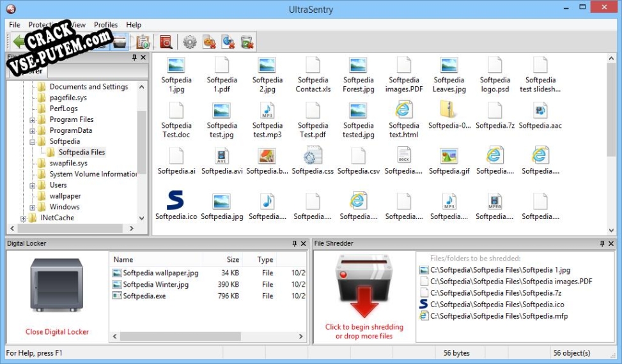Select Softpedia.exe in Digital Locker
This screenshot has height=364, width=622.
[x=144, y=296]
